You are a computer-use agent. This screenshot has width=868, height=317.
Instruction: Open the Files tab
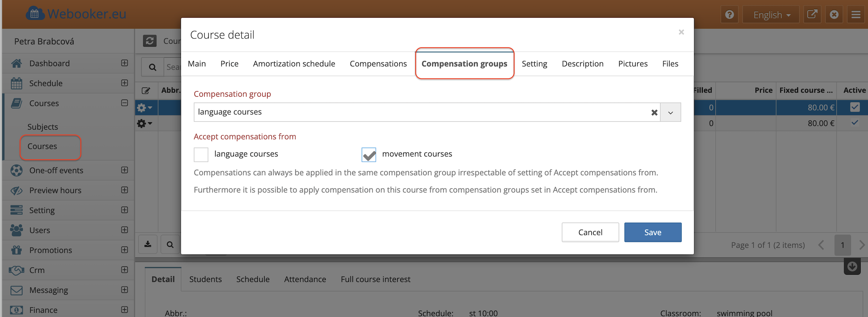(670, 64)
